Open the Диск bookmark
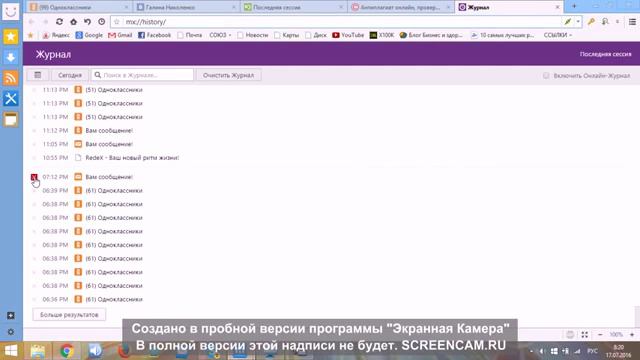This screenshot has width=640, height=360. coord(316,36)
